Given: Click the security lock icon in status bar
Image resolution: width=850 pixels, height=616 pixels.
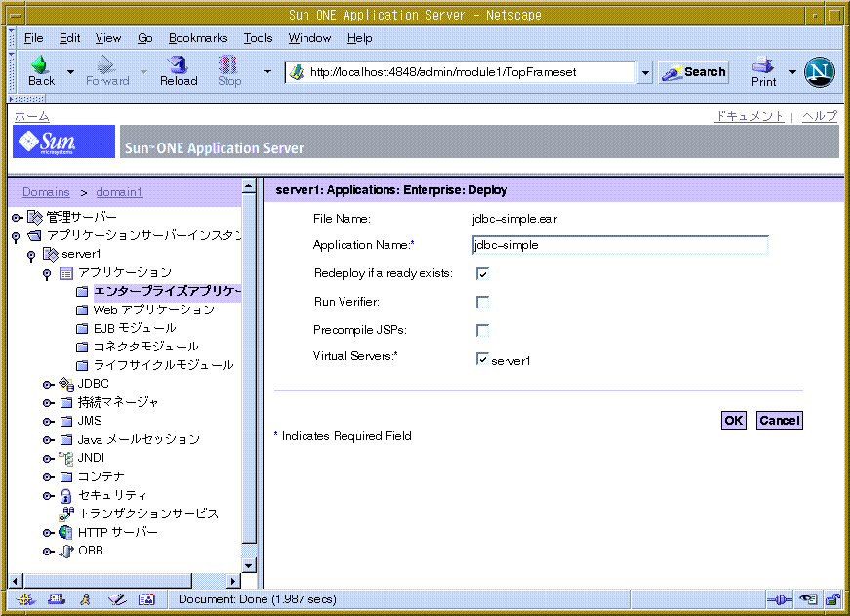Looking at the screenshot, I should [x=832, y=599].
